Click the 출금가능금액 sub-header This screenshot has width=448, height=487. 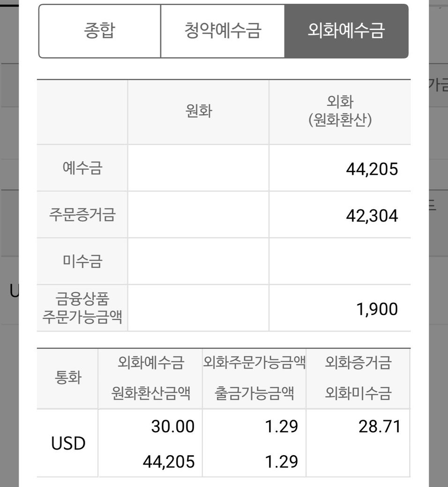[x=254, y=393]
